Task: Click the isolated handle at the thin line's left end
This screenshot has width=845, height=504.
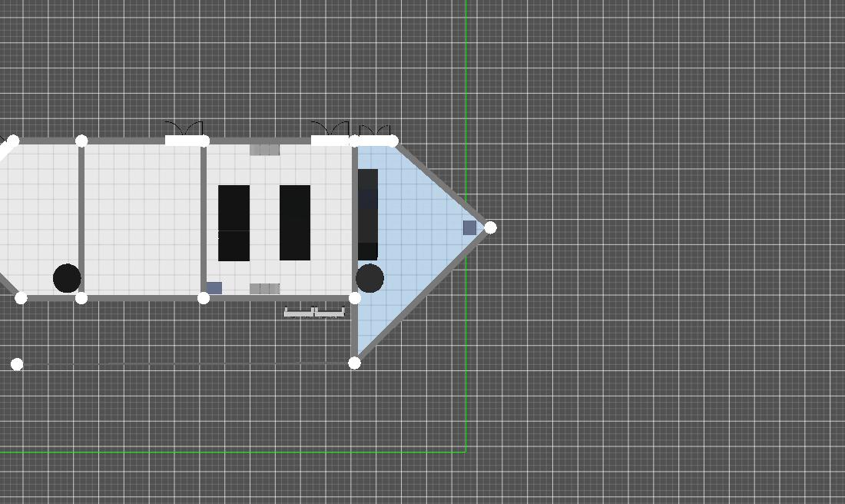Action: click(17, 364)
